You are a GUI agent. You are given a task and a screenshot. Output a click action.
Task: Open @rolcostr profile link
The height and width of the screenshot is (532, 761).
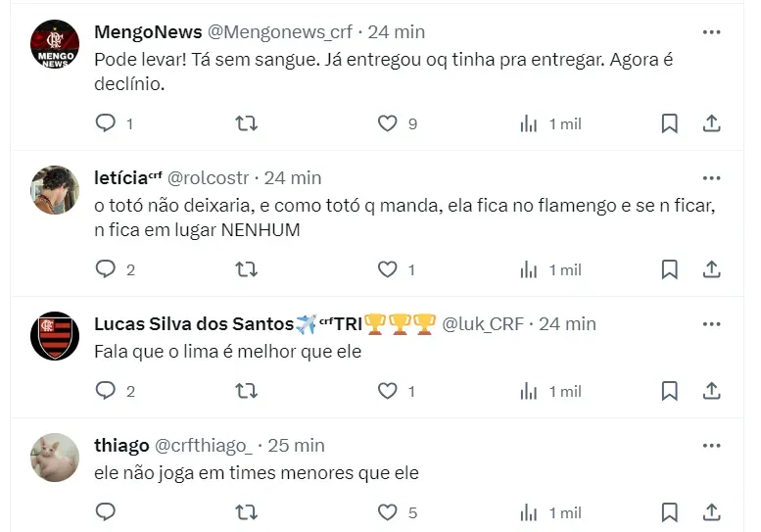tap(210, 178)
